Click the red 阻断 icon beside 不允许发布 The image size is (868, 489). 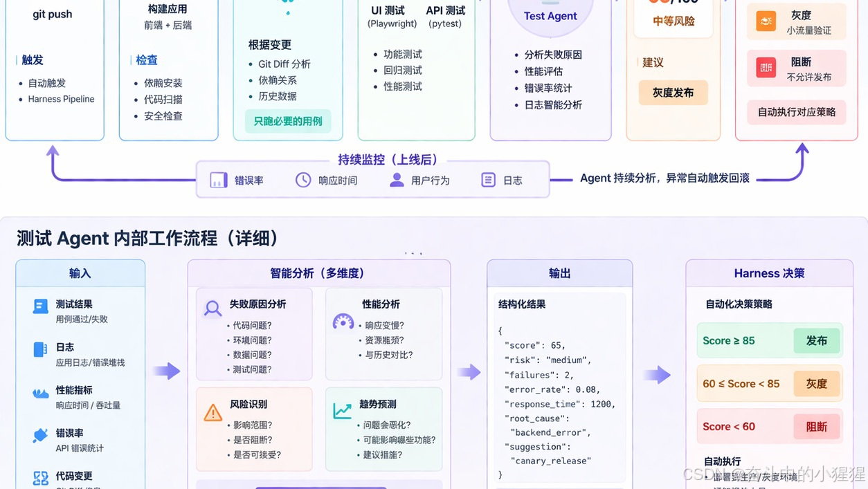point(766,68)
